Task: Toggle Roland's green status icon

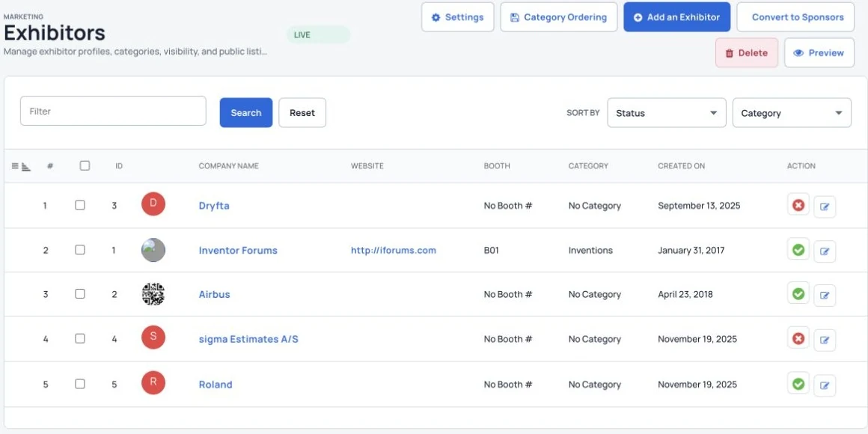Action: coord(798,383)
